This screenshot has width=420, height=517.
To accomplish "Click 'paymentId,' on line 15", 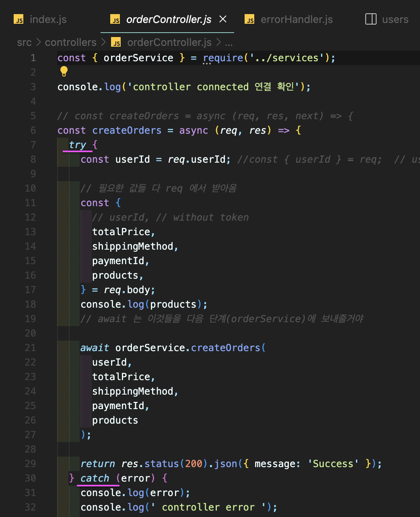I will coord(121,261).
